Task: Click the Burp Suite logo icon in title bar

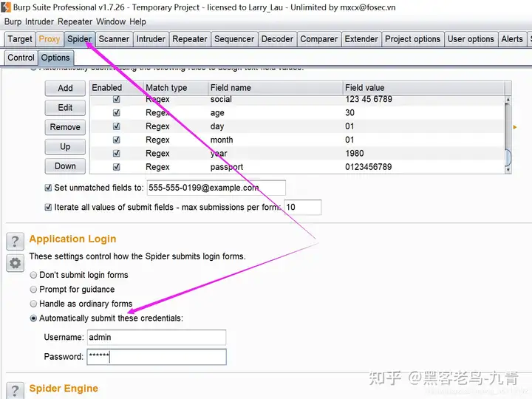Action: click(x=6, y=7)
